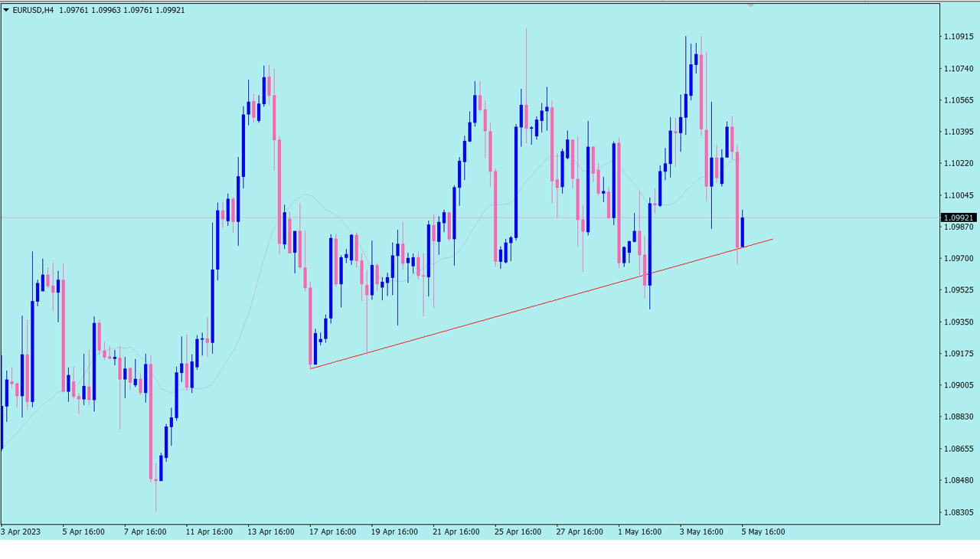This screenshot has height=559, width=980.
Task: Click the 5 May 16:00 time label
Action: pos(763,531)
